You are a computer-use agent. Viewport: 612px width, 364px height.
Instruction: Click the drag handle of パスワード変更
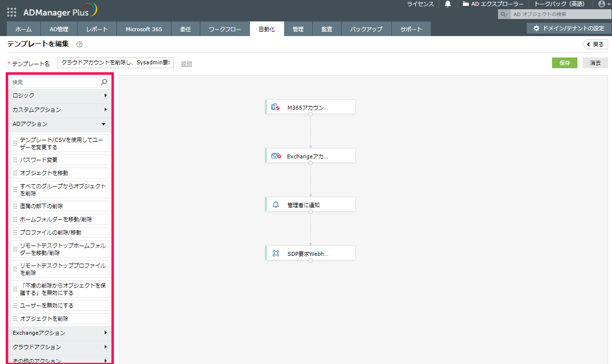[15, 160]
